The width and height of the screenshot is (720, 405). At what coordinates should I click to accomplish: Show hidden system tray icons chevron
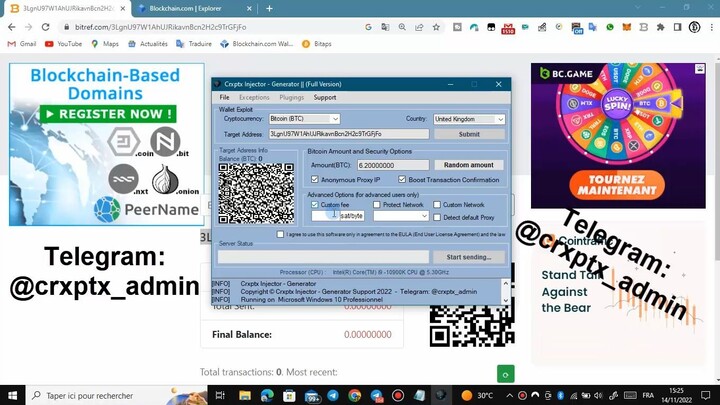pos(510,395)
